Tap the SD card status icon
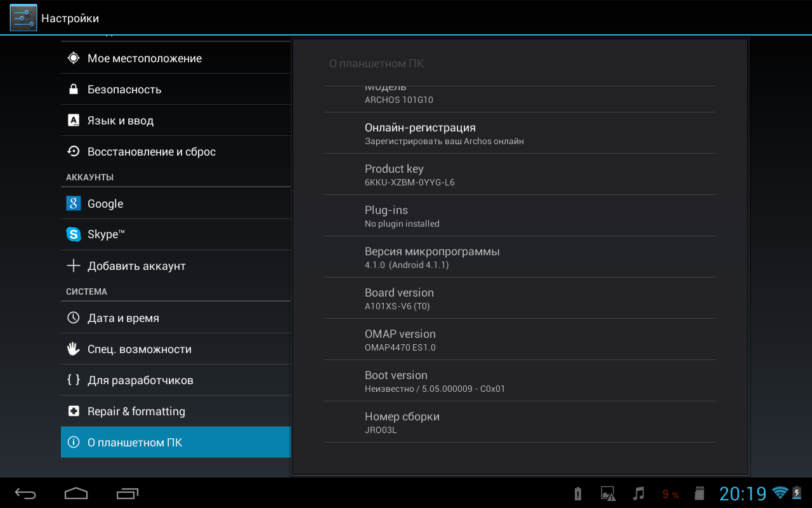 (700, 493)
